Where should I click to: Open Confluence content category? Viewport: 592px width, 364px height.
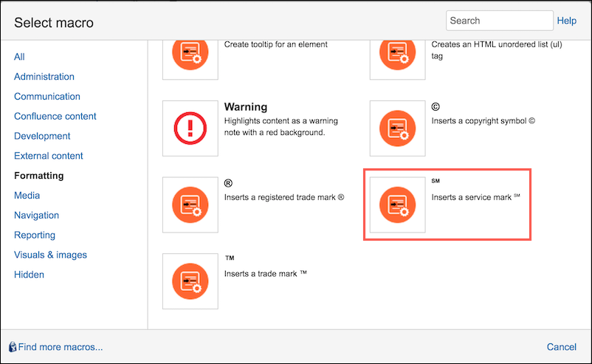(55, 117)
